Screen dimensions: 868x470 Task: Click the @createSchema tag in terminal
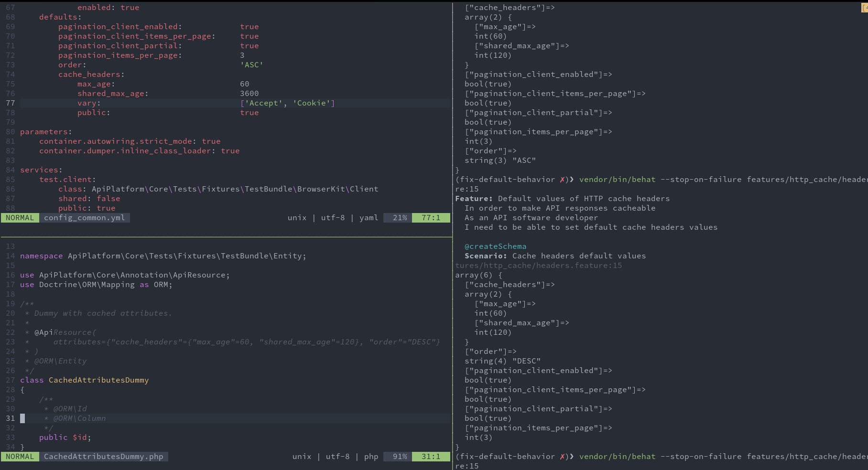click(496, 246)
